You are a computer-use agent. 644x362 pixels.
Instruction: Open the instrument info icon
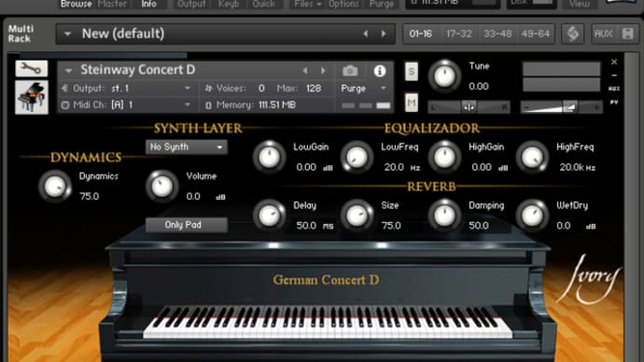(380, 71)
